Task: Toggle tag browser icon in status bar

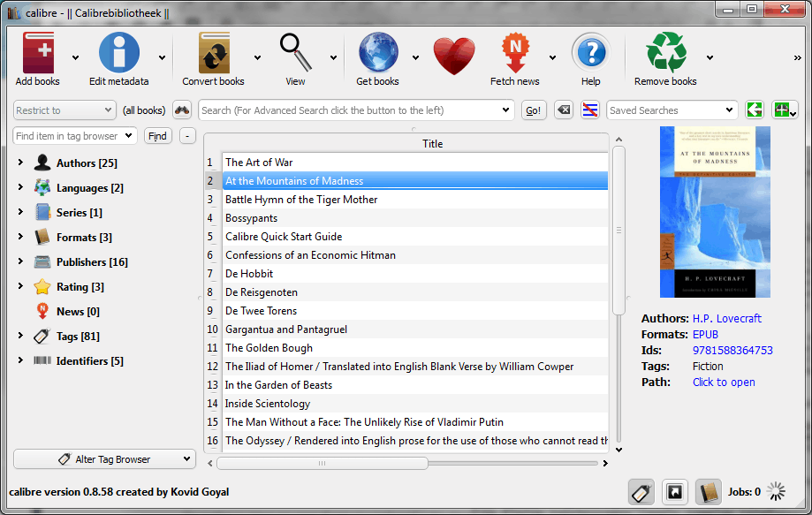Action: click(641, 492)
